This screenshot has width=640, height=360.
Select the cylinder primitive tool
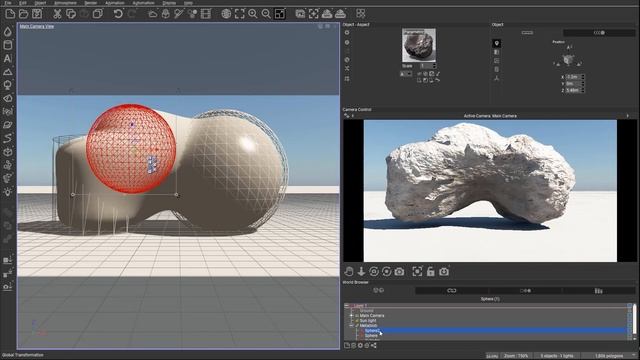[8, 45]
